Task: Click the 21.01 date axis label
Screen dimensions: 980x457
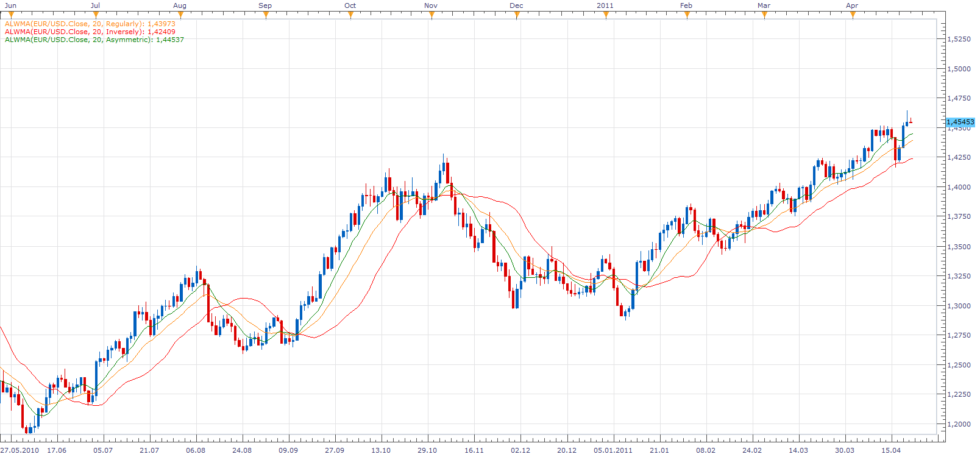Action: [x=659, y=450]
